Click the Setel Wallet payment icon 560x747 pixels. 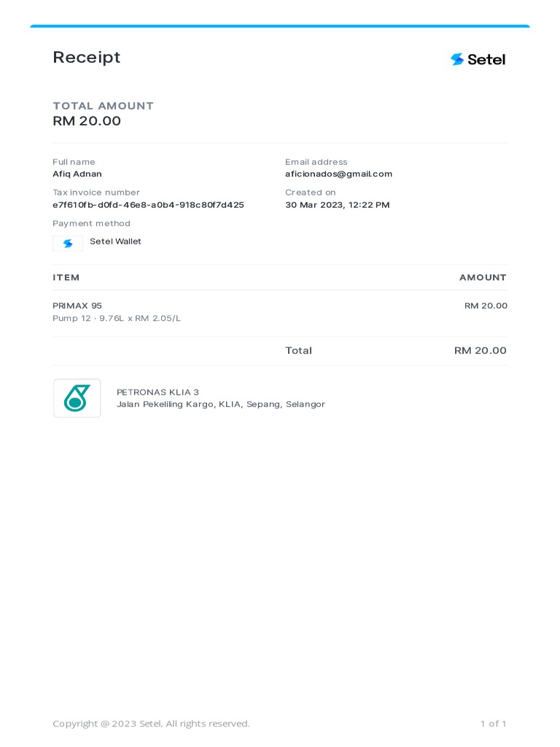point(68,244)
